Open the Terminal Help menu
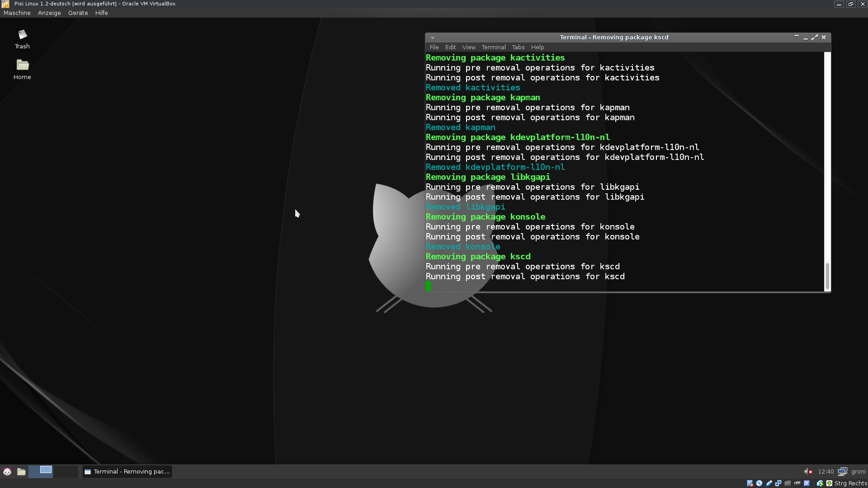The height and width of the screenshot is (488, 868). (538, 47)
